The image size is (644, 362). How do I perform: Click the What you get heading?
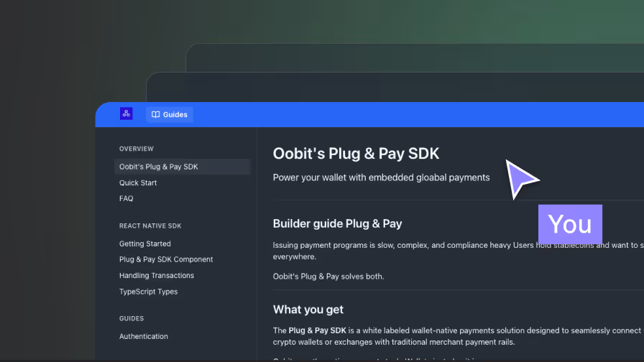point(308,310)
